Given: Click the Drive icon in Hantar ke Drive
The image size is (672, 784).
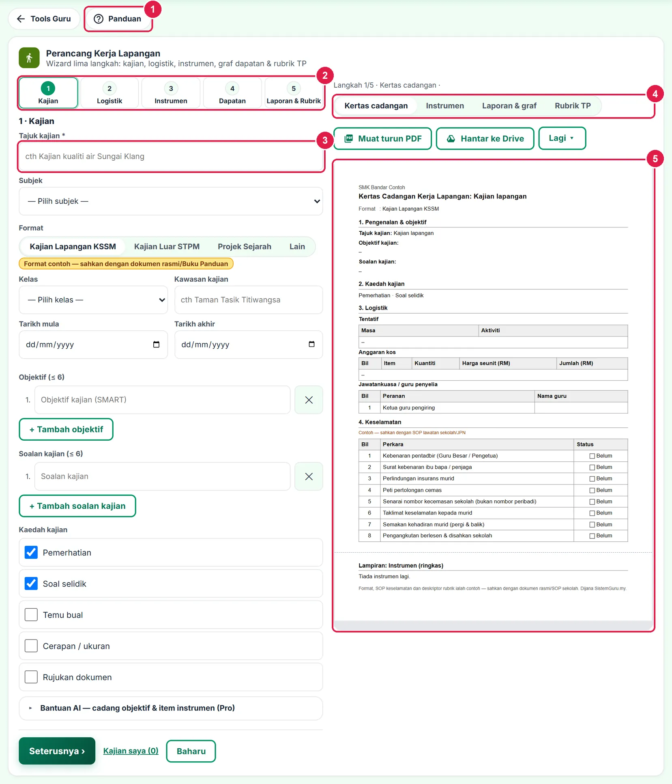Looking at the screenshot, I should click(x=451, y=138).
